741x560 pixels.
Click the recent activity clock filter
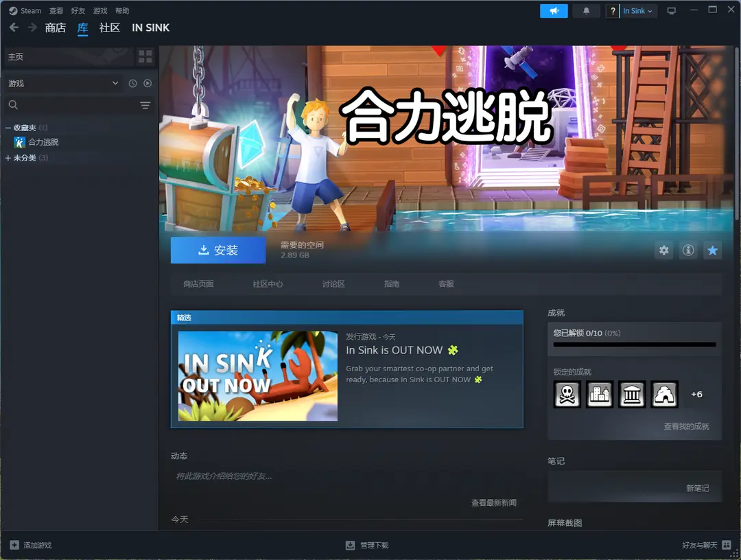coord(133,83)
